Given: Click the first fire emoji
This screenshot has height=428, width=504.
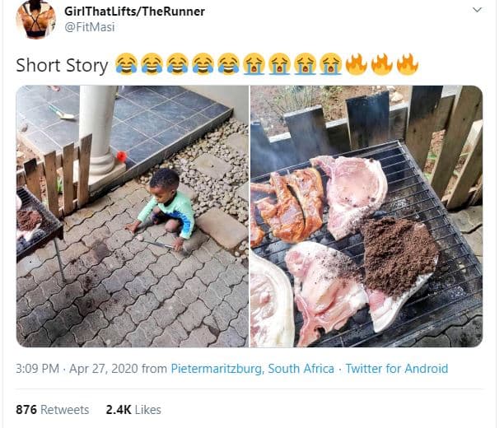Looking at the screenshot, I should click(357, 64).
